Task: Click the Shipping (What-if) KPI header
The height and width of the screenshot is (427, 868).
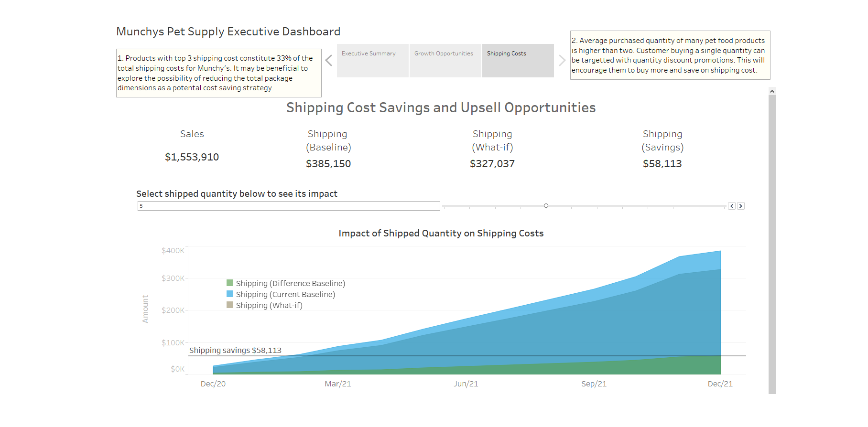Action: 492,140
